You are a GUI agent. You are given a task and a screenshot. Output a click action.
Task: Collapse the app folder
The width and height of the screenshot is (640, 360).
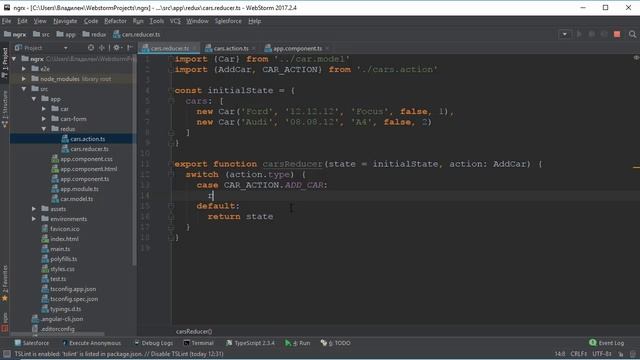(x=34, y=99)
